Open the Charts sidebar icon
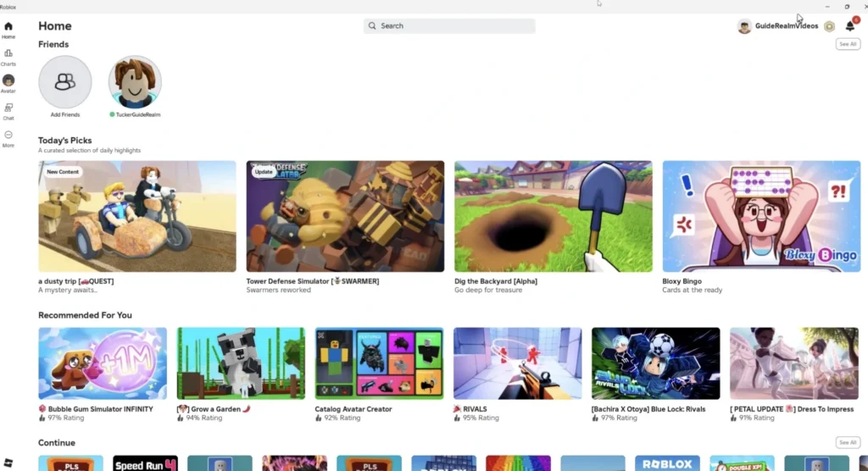 tap(8, 53)
